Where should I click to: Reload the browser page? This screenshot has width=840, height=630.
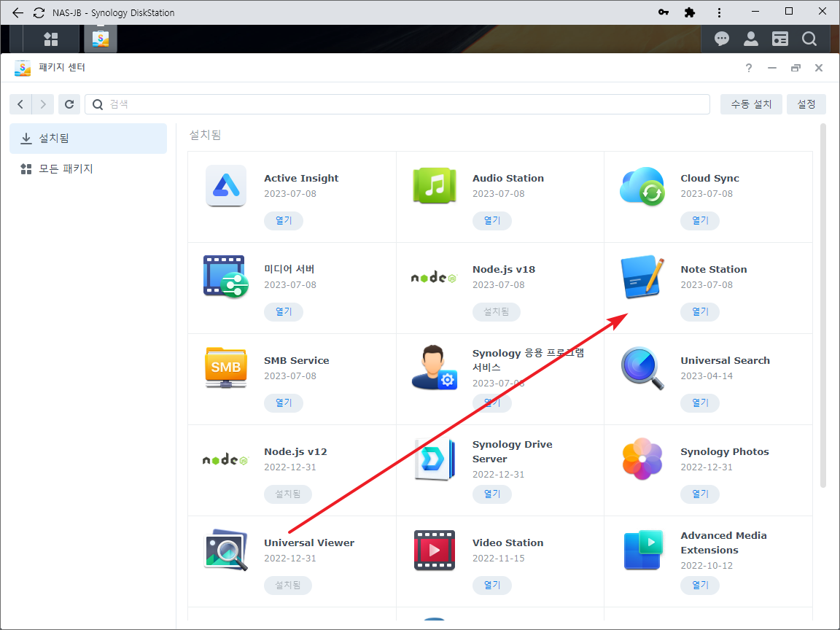[39, 12]
